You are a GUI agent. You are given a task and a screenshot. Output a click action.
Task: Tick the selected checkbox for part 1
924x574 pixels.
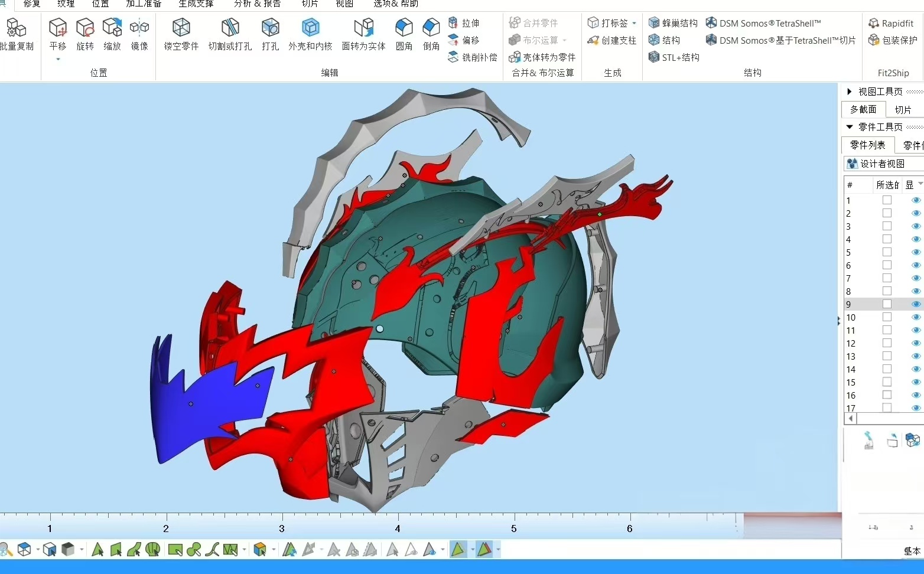click(x=887, y=200)
